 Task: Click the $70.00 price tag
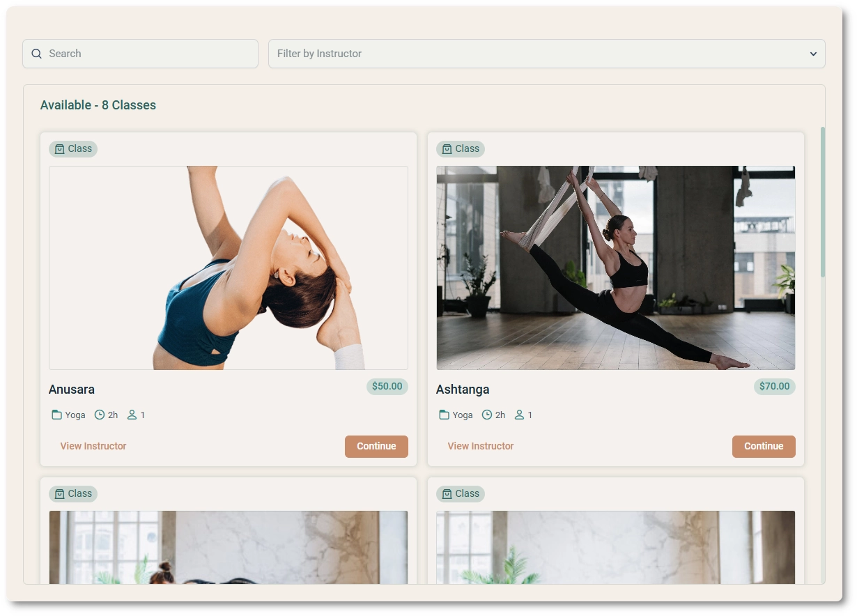(x=775, y=386)
